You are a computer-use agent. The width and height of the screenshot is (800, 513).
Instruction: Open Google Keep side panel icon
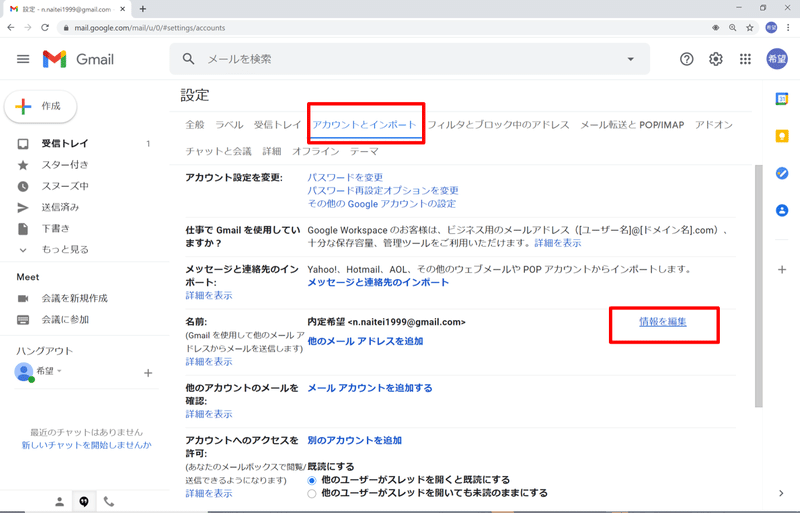(782, 136)
